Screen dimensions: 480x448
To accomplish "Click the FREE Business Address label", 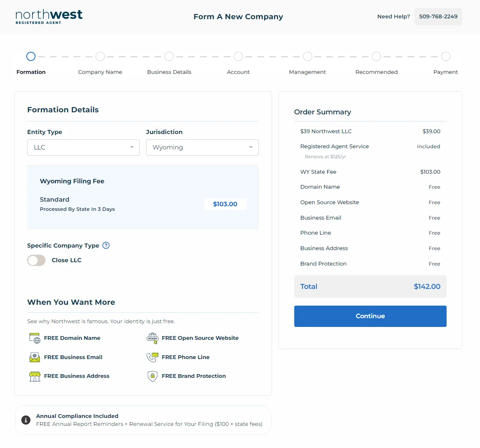I will [x=76, y=376].
